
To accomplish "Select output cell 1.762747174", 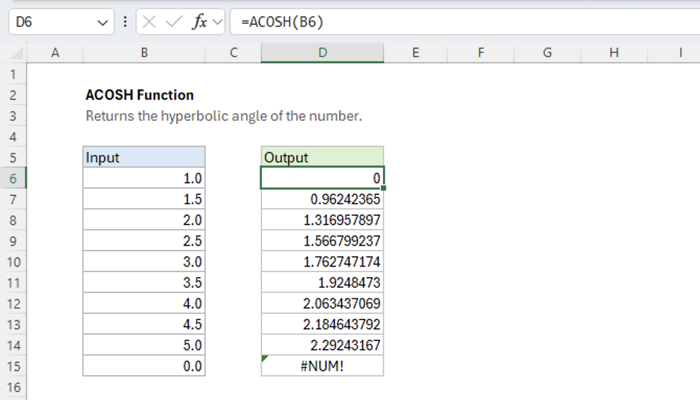I will click(322, 262).
